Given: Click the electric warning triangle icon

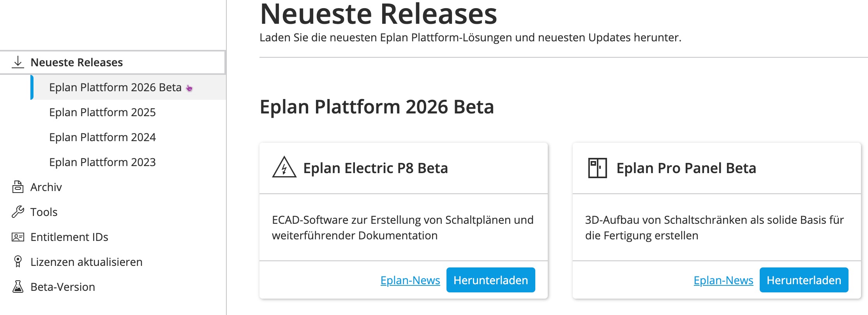Looking at the screenshot, I should point(284,168).
